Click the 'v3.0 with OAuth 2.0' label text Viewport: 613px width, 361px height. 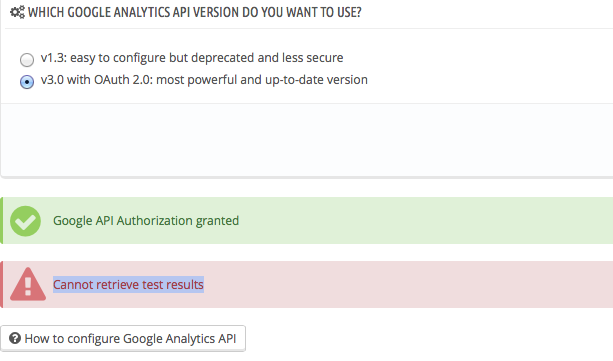pyautogui.click(x=204, y=80)
